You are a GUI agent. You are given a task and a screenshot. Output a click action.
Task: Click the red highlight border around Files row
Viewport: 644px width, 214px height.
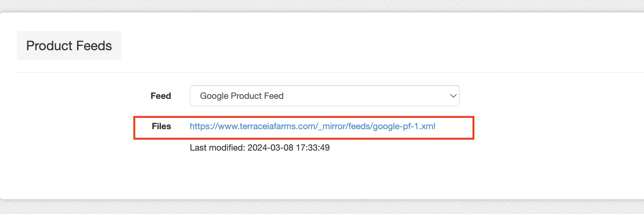(304, 117)
